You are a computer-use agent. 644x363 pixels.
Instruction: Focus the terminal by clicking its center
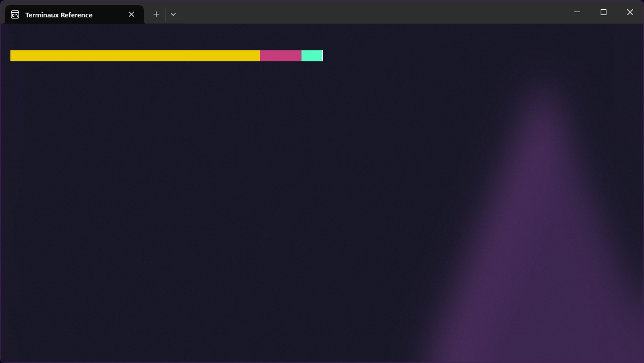(322, 193)
